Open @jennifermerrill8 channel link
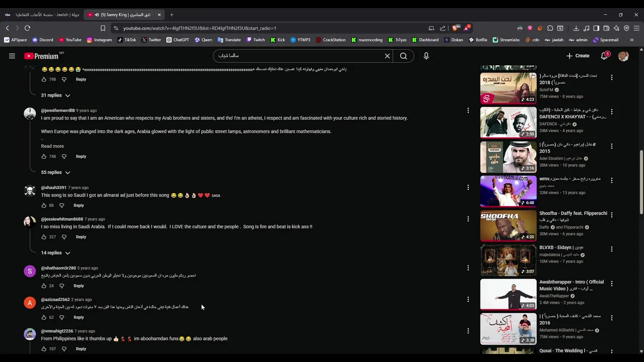The image size is (644, 362). tap(58, 111)
